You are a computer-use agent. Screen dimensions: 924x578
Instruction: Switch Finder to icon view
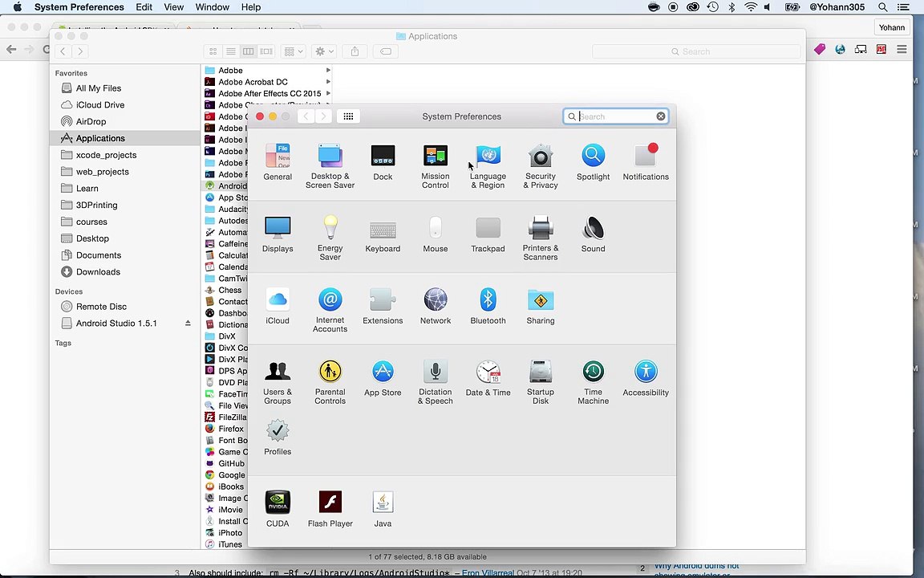(213, 51)
